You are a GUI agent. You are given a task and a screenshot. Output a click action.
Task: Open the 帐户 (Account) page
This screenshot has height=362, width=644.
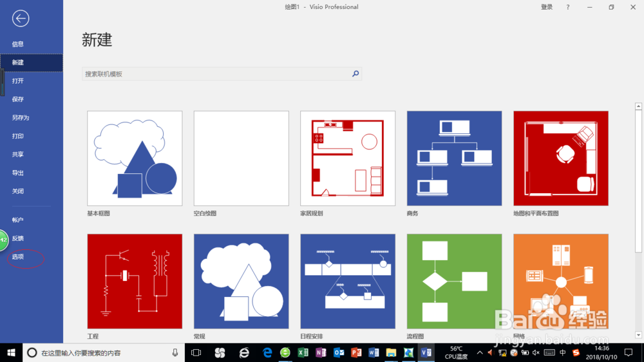pyautogui.click(x=17, y=220)
